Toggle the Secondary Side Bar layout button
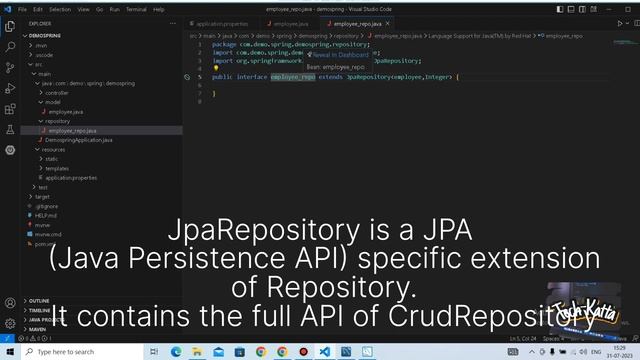This screenshot has height=360, width=640. [x=582, y=9]
